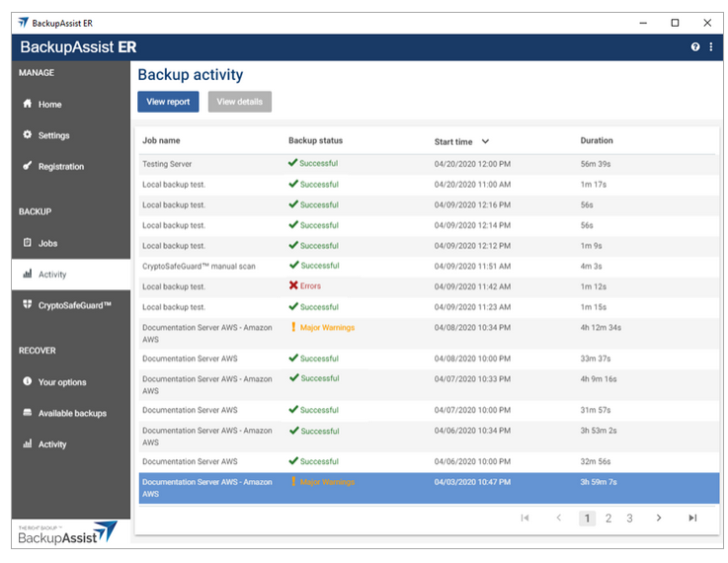Sort by Job name column header

[161, 140]
